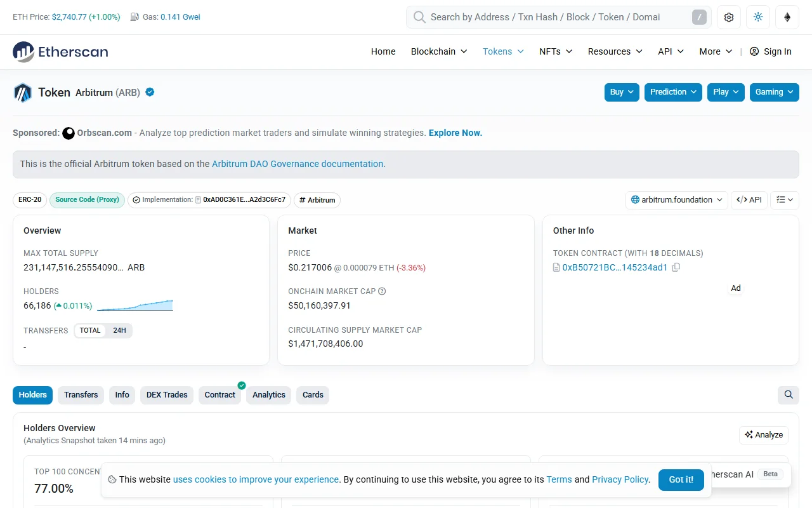Click the Onchain Market Cap help icon
This screenshot has width=812, height=508.
coord(382,291)
